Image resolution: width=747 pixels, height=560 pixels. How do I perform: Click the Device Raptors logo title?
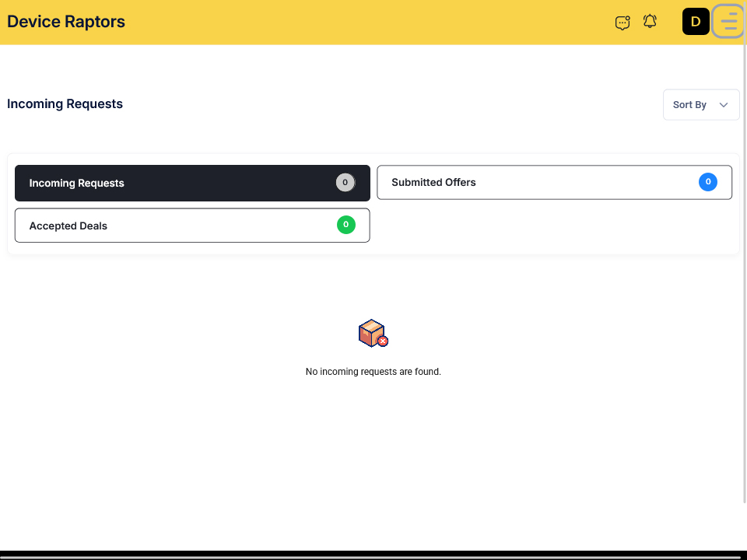click(x=66, y=22)
